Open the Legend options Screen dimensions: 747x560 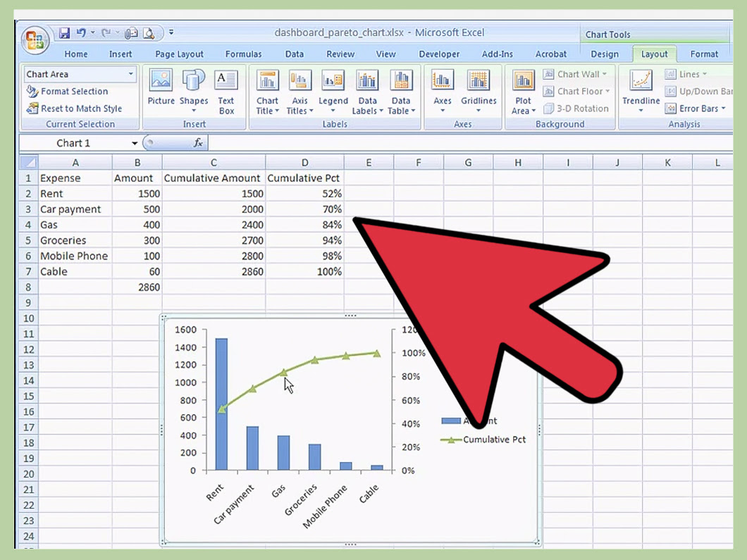click(333, 92)
